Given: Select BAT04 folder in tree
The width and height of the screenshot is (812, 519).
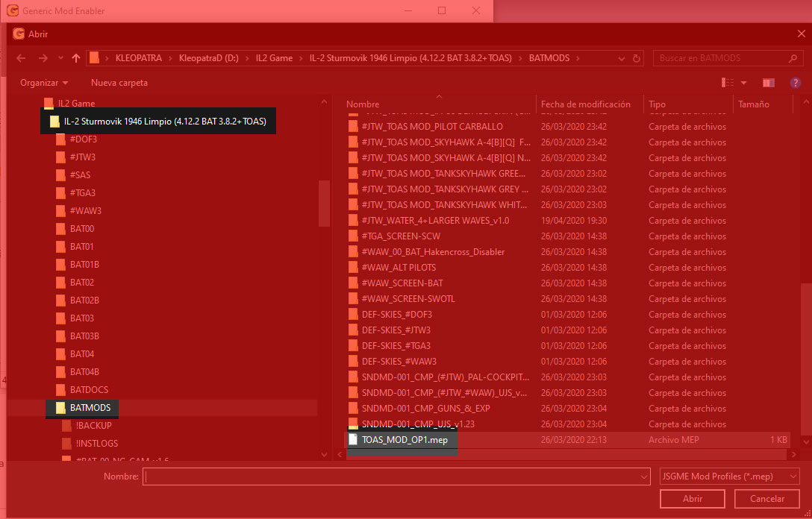Looking at the screenshot, I should (82, 354).
